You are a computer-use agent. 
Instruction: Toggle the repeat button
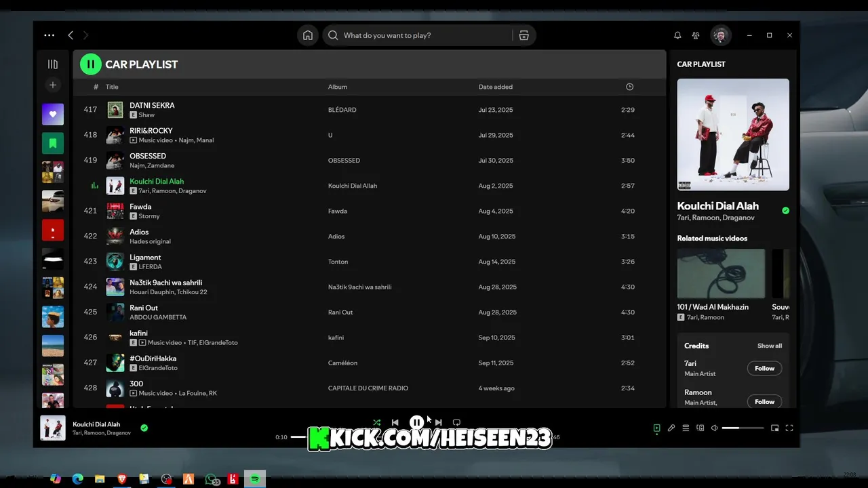pyautogui.click(x=456, y=422)
